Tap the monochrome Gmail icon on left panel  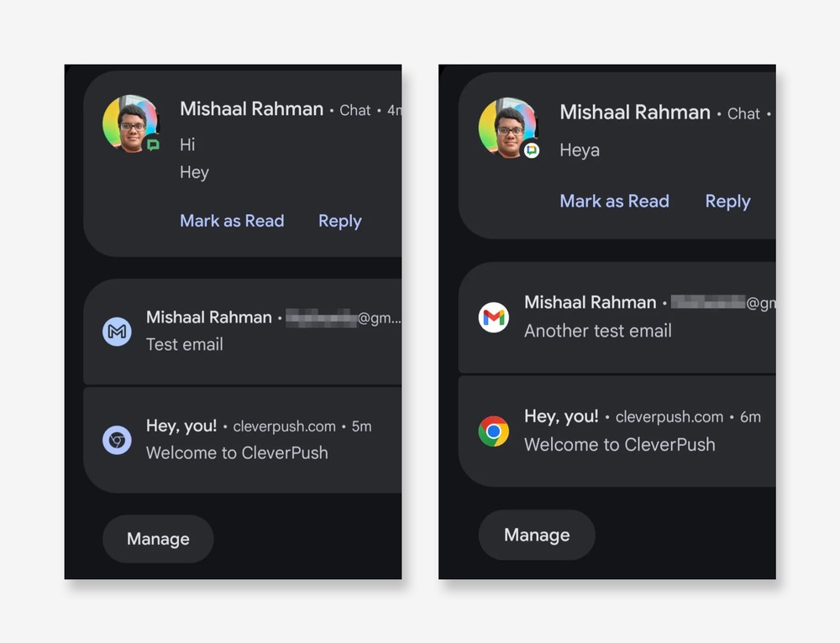click(x=117, y=332)
